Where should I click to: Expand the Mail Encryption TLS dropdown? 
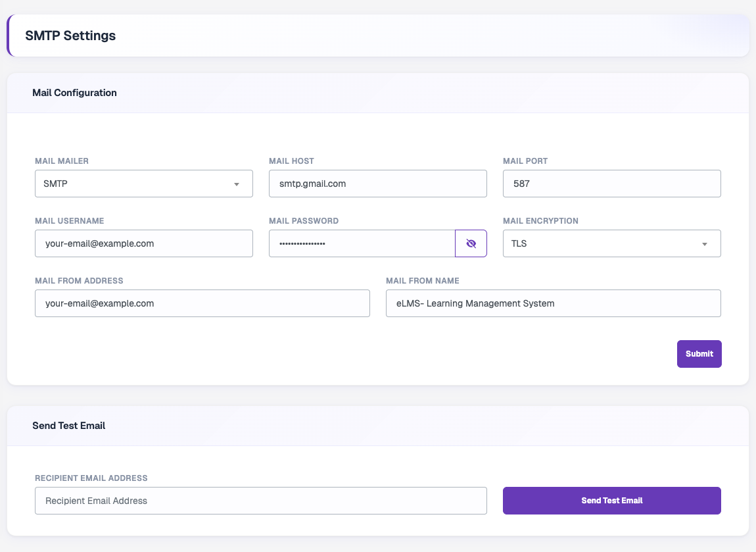click(612, 243)
